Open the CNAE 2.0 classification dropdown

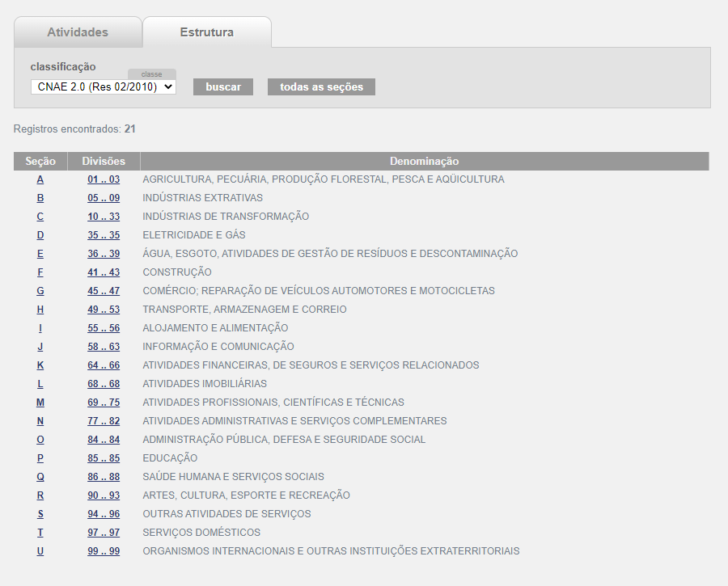(104, 86)
